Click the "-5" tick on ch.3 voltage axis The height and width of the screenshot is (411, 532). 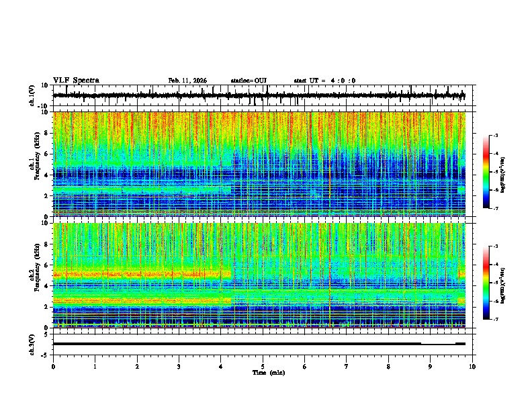pyautogui.click(x=45, y=355)
